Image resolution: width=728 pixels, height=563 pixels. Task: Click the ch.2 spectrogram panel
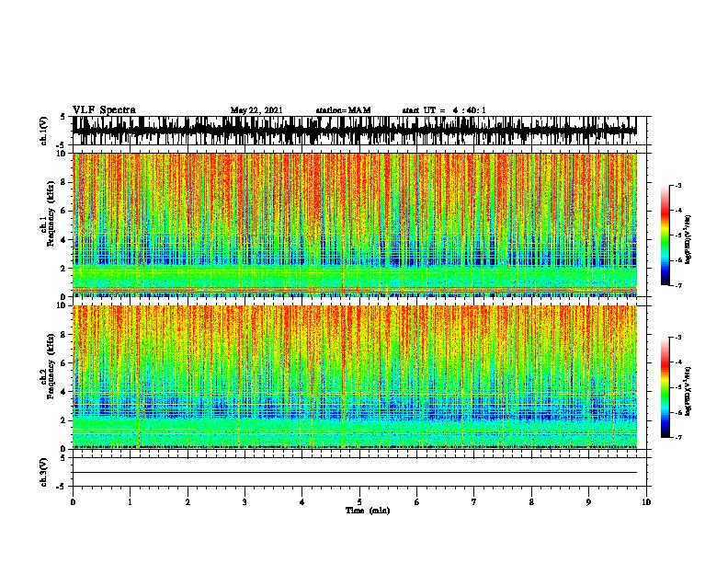pos(355,377)
